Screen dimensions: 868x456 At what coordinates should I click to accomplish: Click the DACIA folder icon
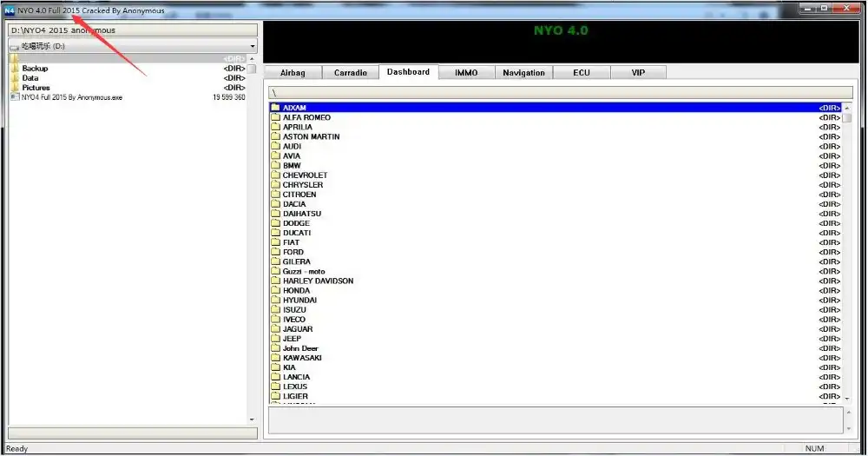276,204
